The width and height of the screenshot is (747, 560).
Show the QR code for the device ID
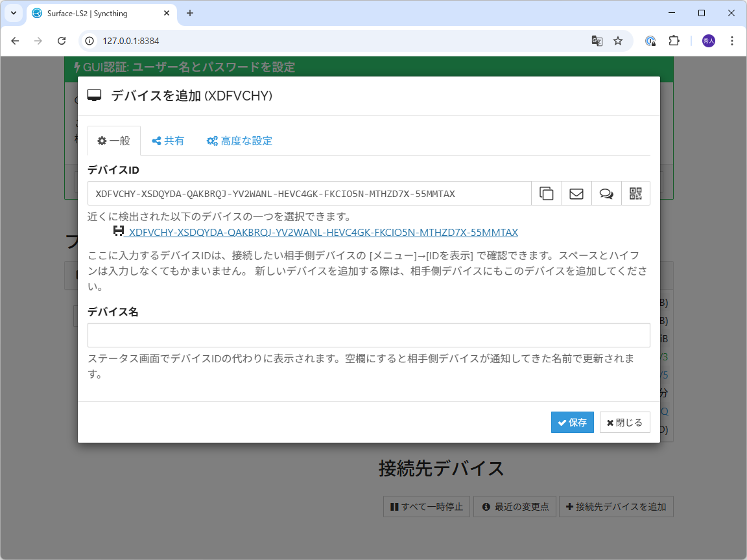(x=635, y=192)
